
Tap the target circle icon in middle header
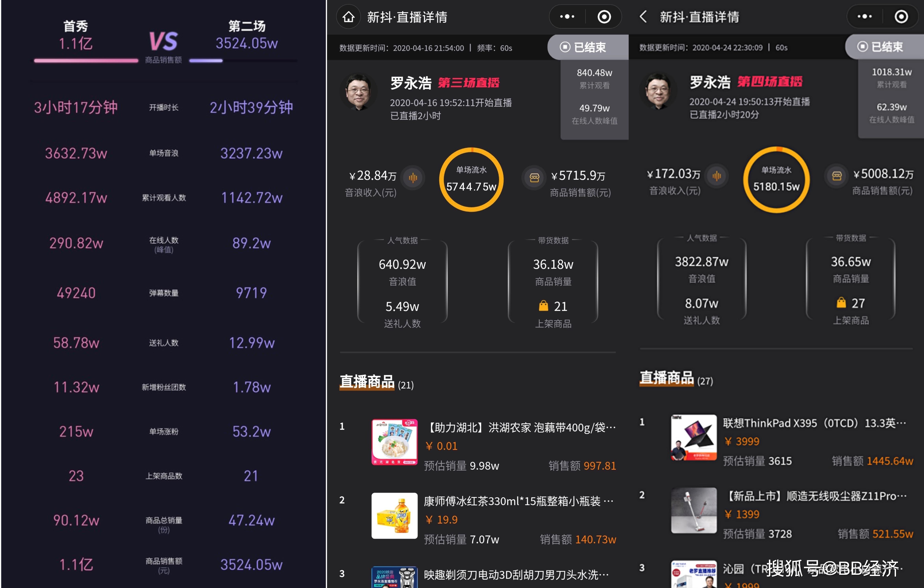[604, 17]
